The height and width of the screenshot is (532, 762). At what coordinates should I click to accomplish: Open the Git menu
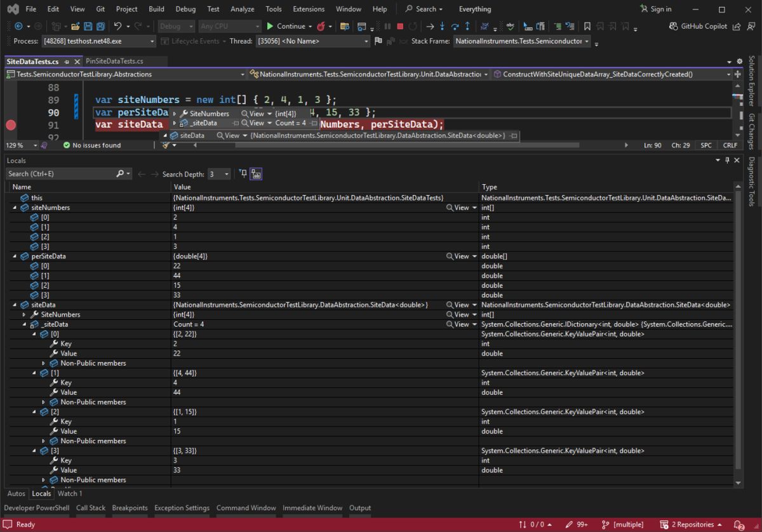coord(100,9)
